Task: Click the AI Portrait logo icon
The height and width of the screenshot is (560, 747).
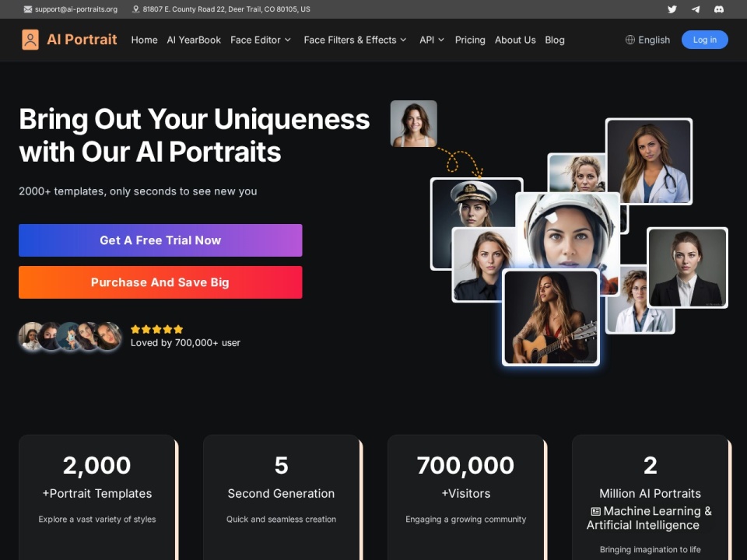Action: pyautogui.click(x=30, y=40)
